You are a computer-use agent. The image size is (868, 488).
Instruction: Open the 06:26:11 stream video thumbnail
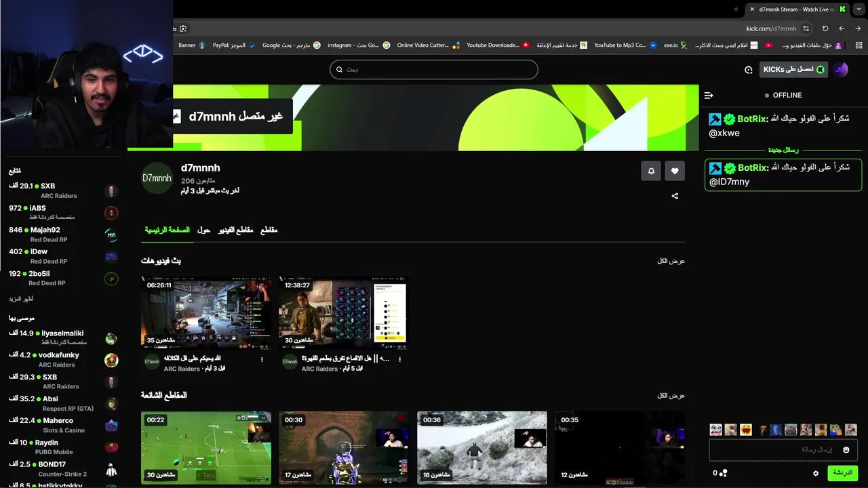point(206,313)
